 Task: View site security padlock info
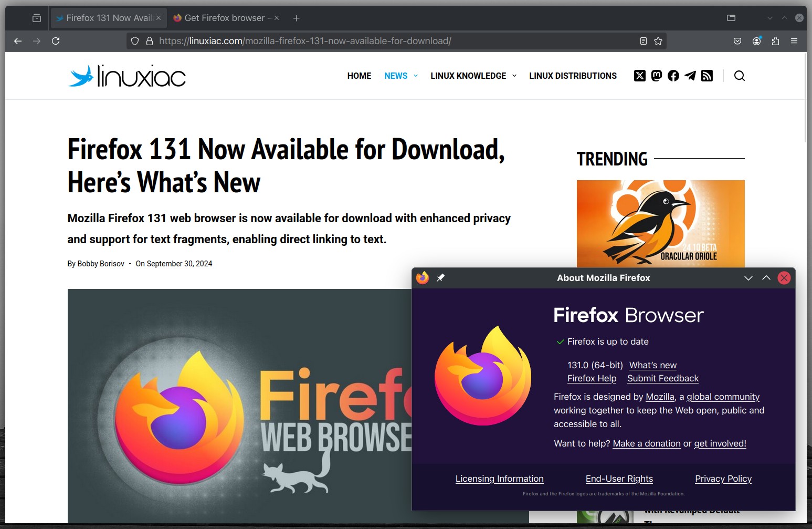click(x=150, y=41)
